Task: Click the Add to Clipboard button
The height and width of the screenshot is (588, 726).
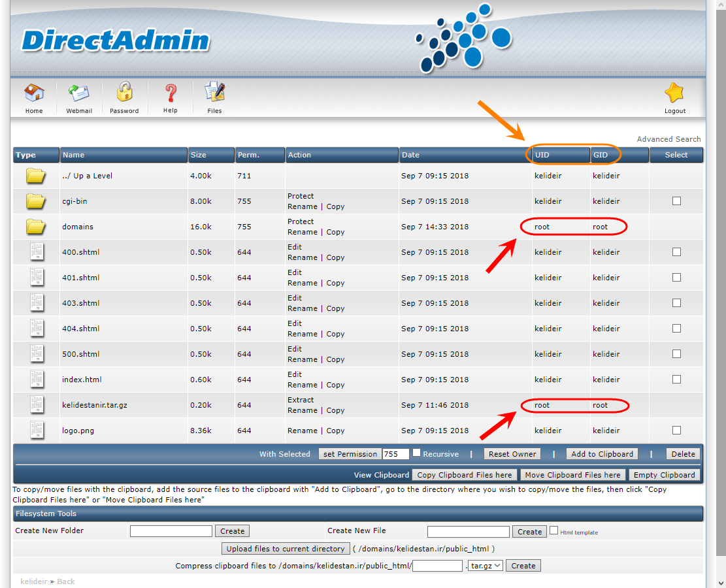Action: click(x=602, y=454)
